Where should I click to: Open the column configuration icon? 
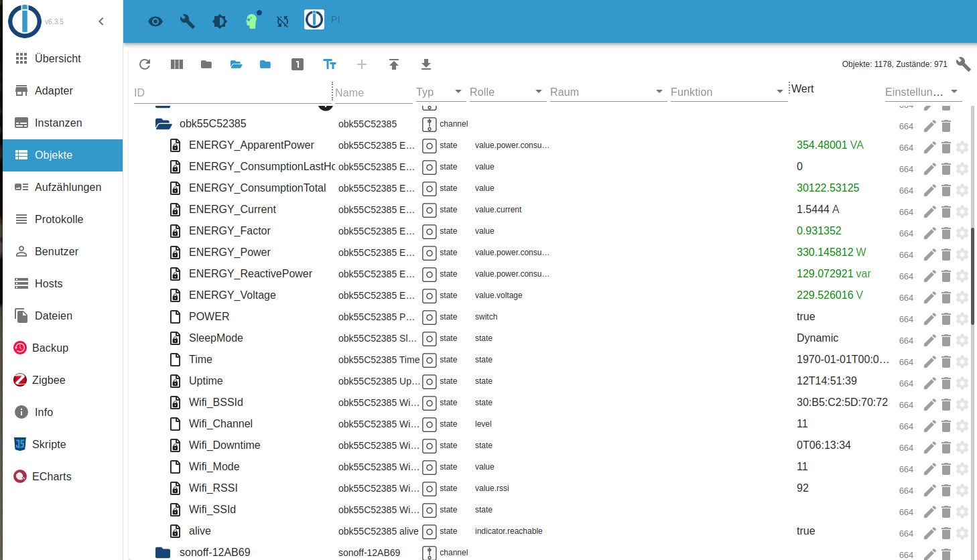[x=177, y=64]
